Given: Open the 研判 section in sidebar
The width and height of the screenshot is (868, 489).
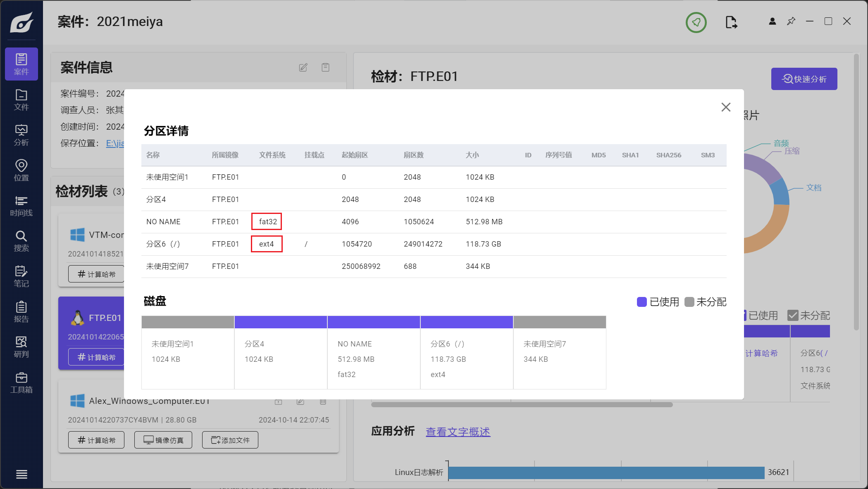Looking at the screenshot, I should (x=21, y=347).
